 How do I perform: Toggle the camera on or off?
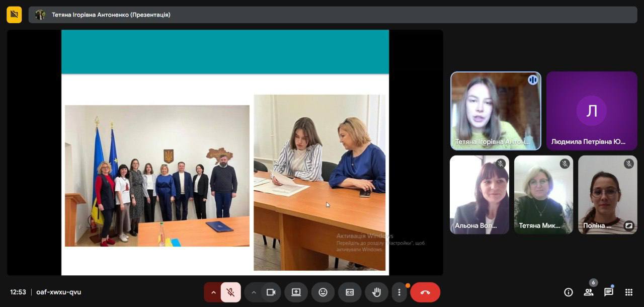pos(271,292)
